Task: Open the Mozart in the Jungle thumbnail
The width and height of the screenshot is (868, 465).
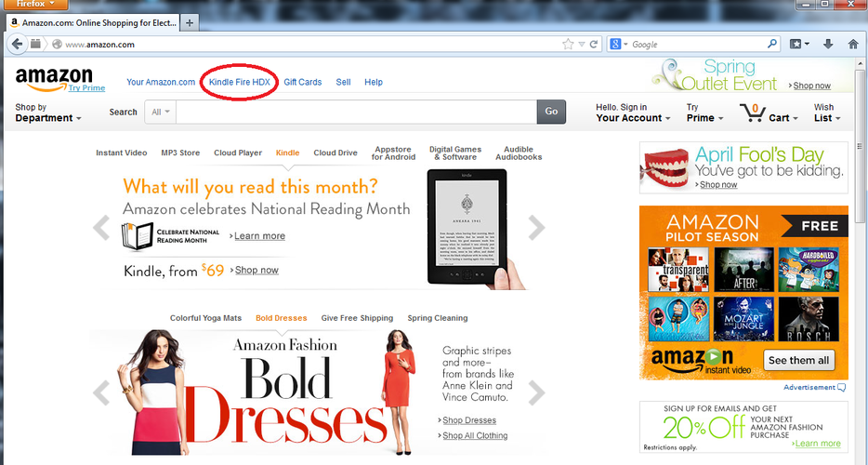Action: pyautogui.click(x=743, y=319)
